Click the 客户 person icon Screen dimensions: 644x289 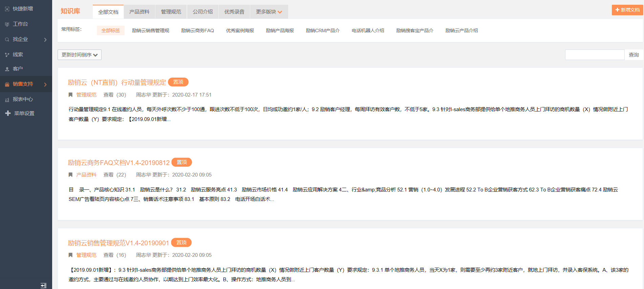coord(7,69)
